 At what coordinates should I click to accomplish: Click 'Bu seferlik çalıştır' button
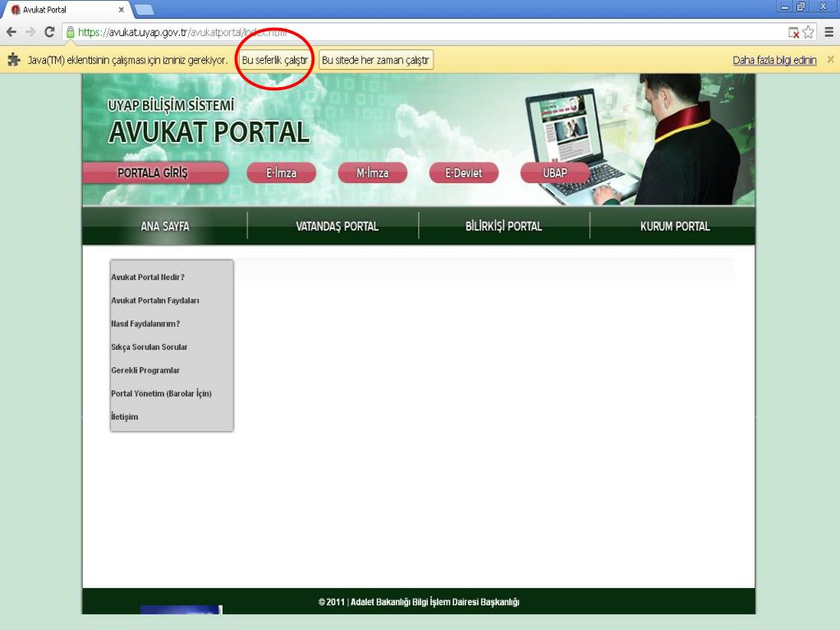tap(275, 60)
